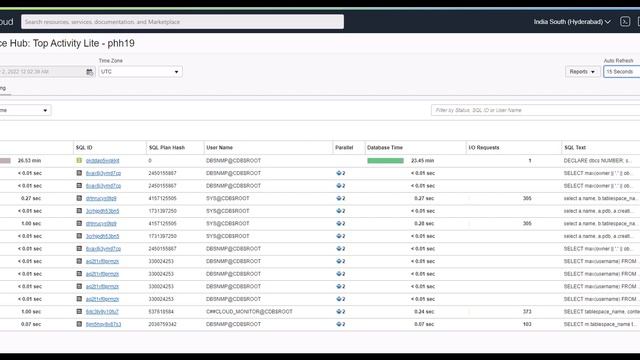Select the I/O requests value '373'
Image resolution: width=640 pixels, height=360 pixels.
click(x=527, y=312)
